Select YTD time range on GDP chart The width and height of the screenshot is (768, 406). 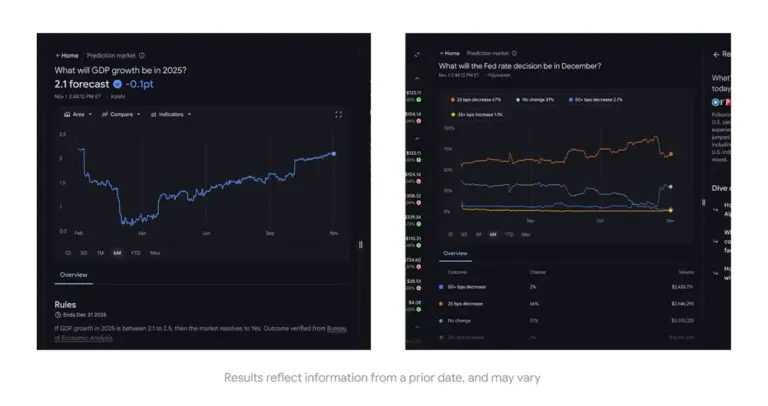click(x=135, y=253)
